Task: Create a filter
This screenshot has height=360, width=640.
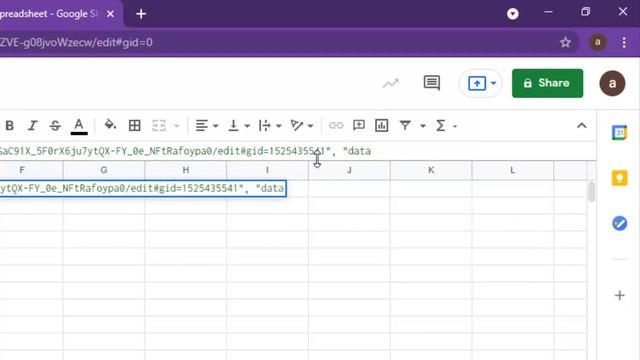Action: pos(405,125)
